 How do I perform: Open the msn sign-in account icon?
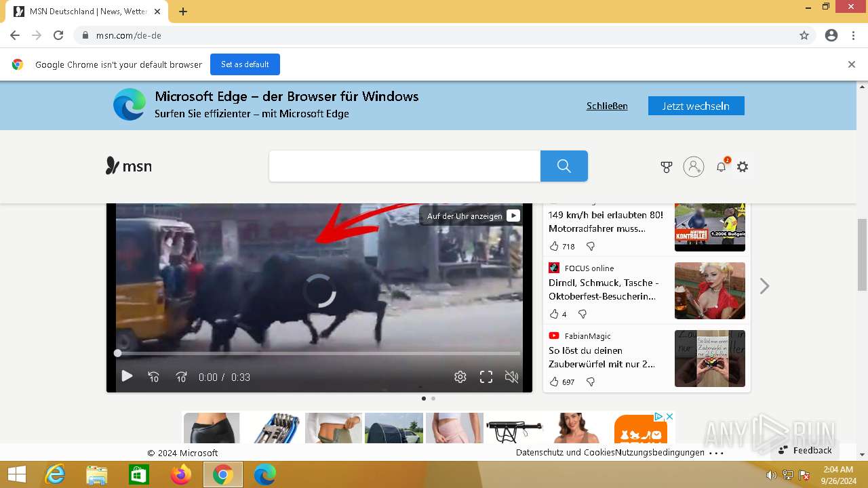tap(694, 167)
